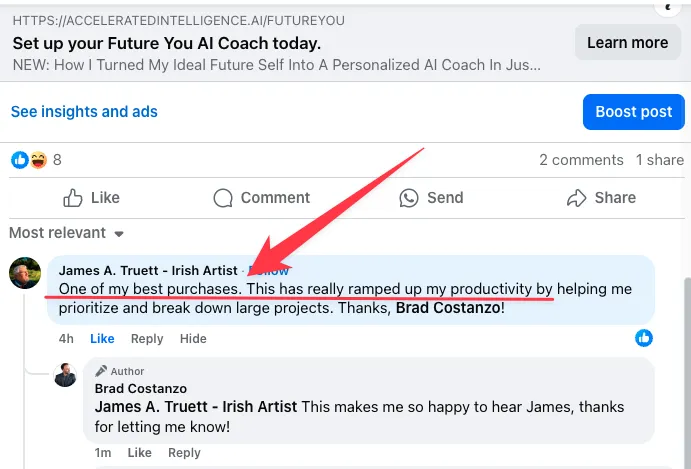Click the Share arrow icon
This screenshot has width=691, height=469.
pyautogui.click(x=576, y=198)
